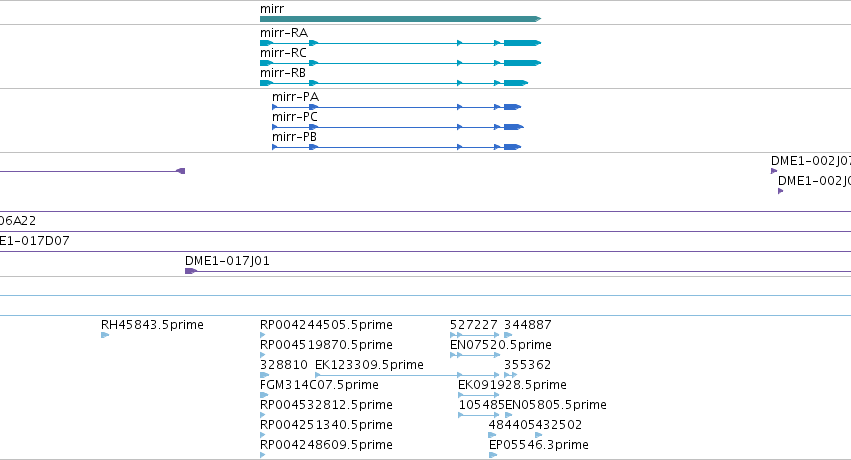Select the mirr-PA protein feature label
The width and height of the screenshot is (851, 460).
click(x=295, y=97)
